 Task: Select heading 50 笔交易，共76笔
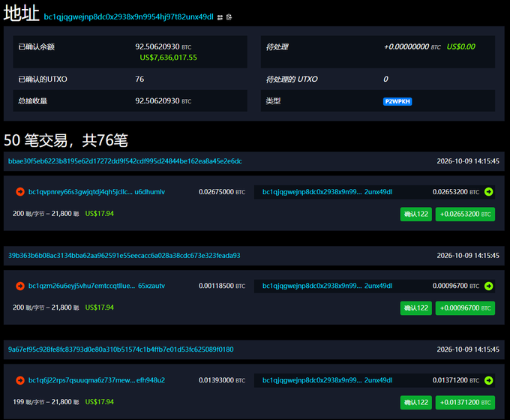tap(66, 140)
